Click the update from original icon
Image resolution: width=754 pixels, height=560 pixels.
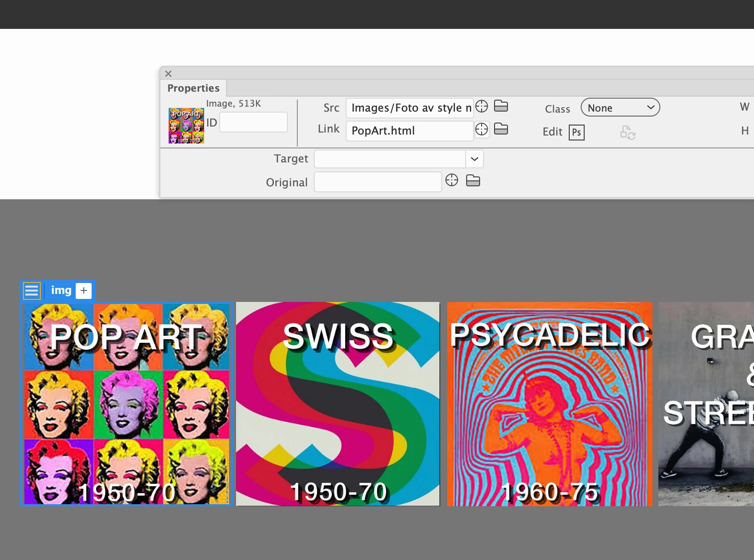point(628,133)
